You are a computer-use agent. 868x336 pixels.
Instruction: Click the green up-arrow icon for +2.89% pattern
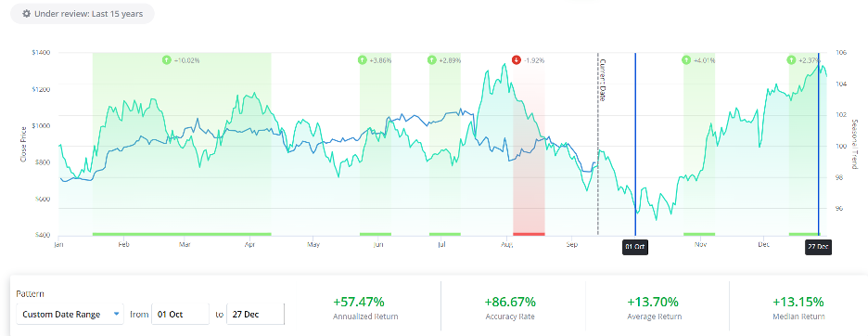point(432,59)
